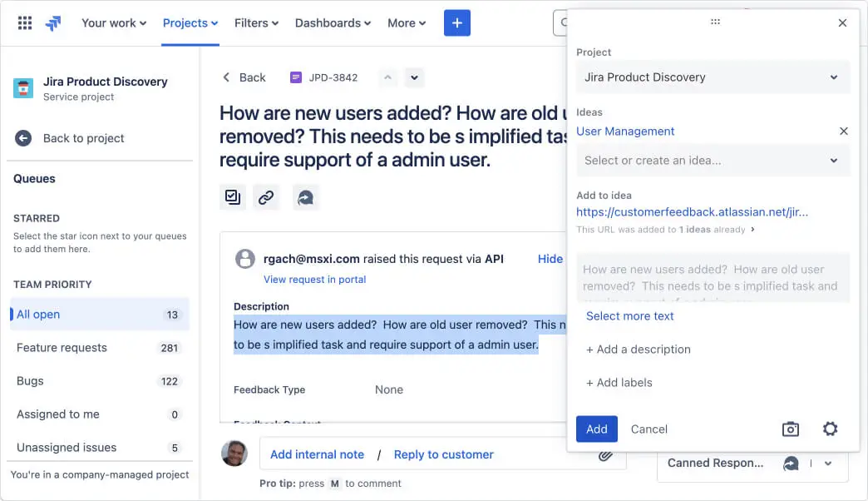Screen dimensions: 868x501
Task: Click Add internal note
Action: point(318,454)
